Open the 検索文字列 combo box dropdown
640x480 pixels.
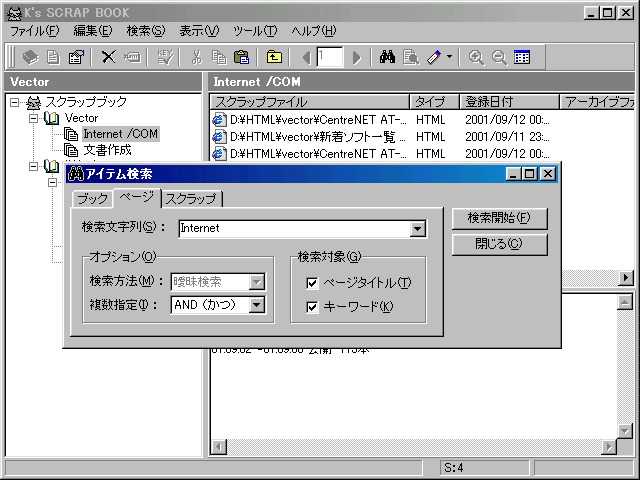(x=418, y=229)
